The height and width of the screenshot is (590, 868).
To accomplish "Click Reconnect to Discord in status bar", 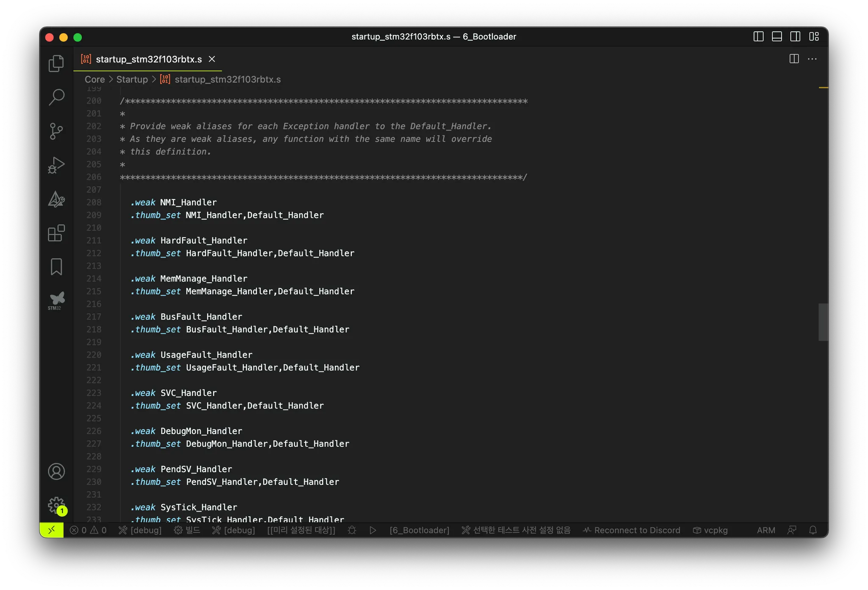I will point(632,530).
